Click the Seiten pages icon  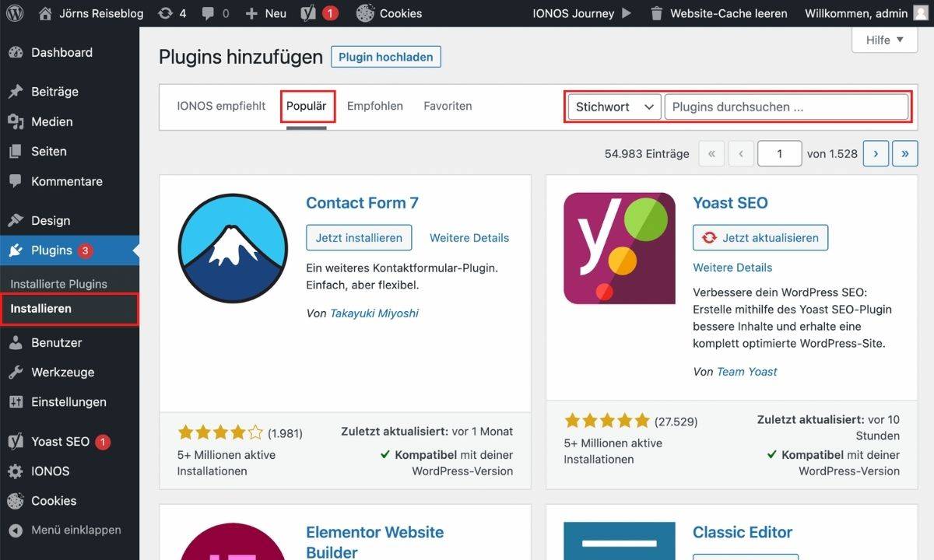(16, 152)
